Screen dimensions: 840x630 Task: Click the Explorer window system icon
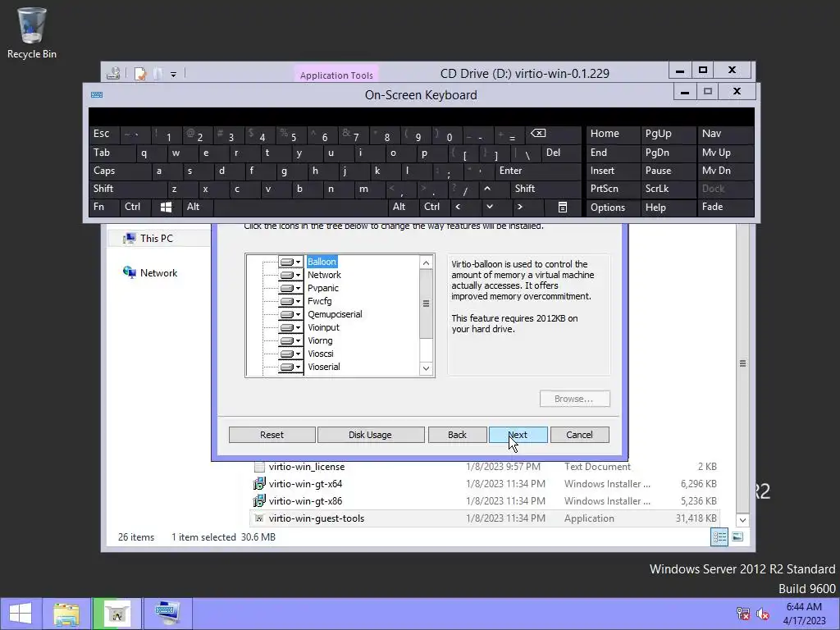tap(113, 73)
